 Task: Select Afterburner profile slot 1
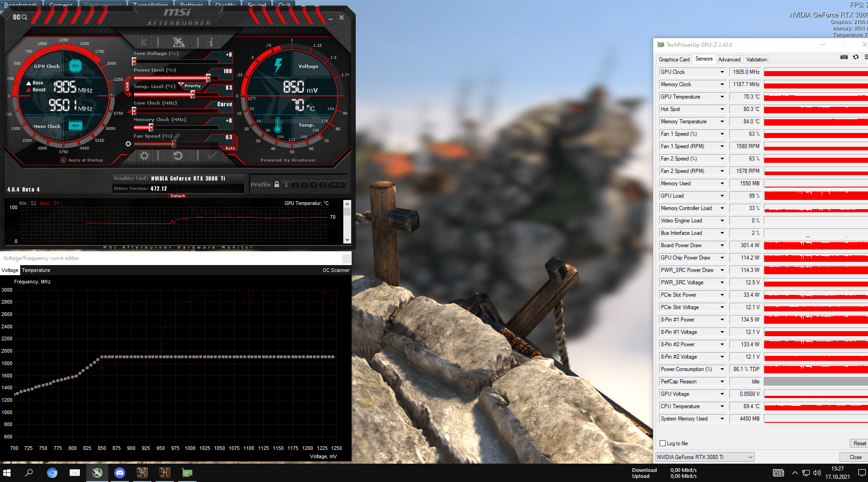[x=286, y=184]
